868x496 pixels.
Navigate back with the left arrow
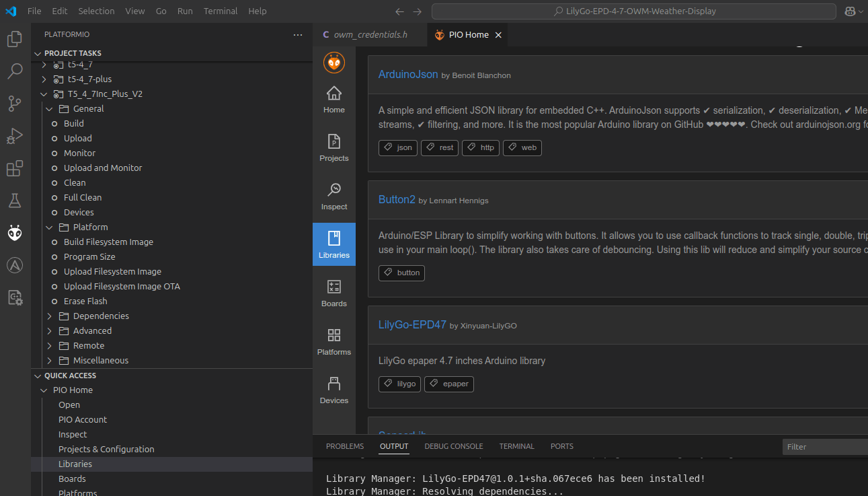click(x=399, y=11)
